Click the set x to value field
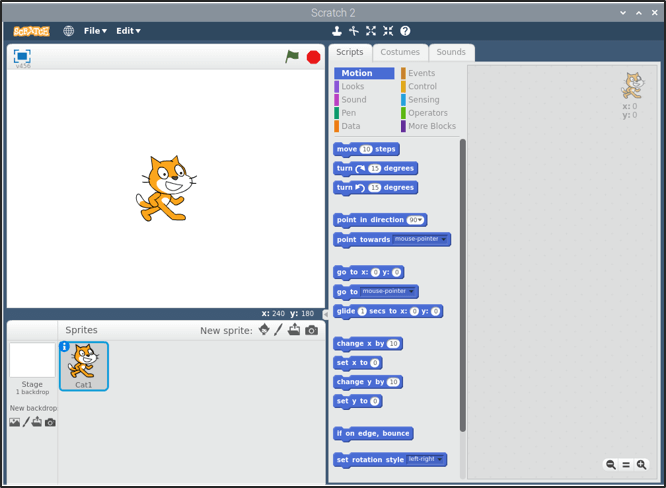The height and width of the screenshot is (488, 666). click(375, 363)
